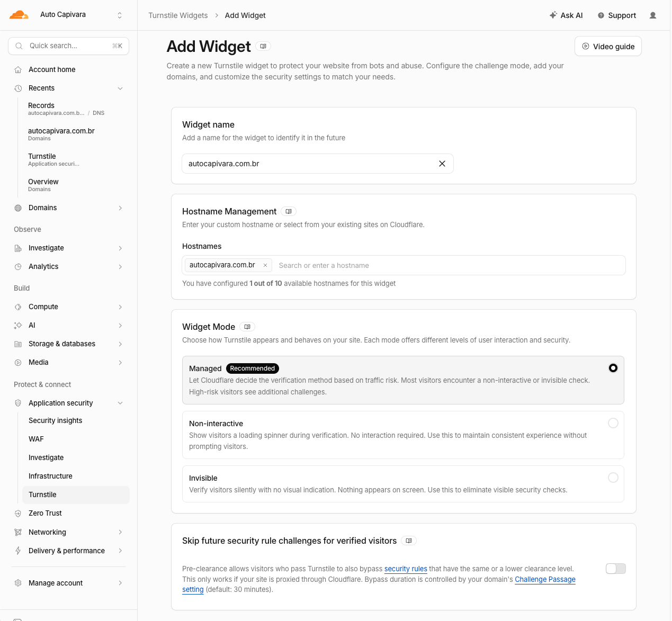Collapse the Recents section chevron

point(120,88)
